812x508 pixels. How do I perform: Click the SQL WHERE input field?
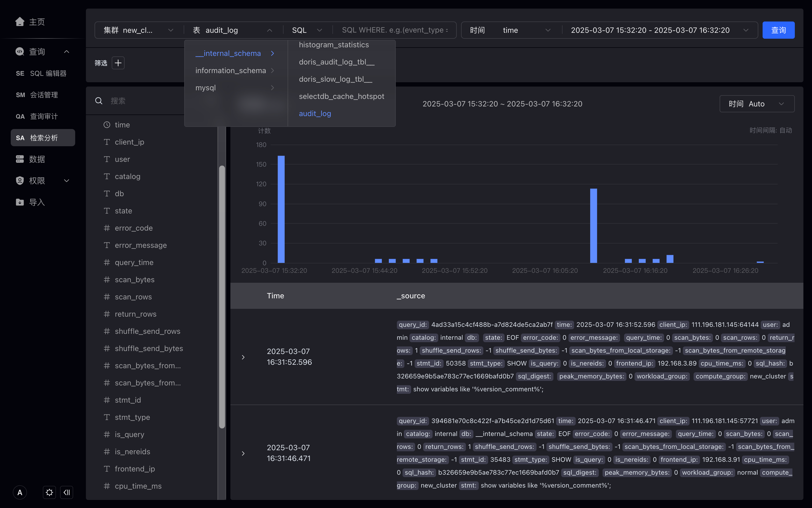[395, 30]
